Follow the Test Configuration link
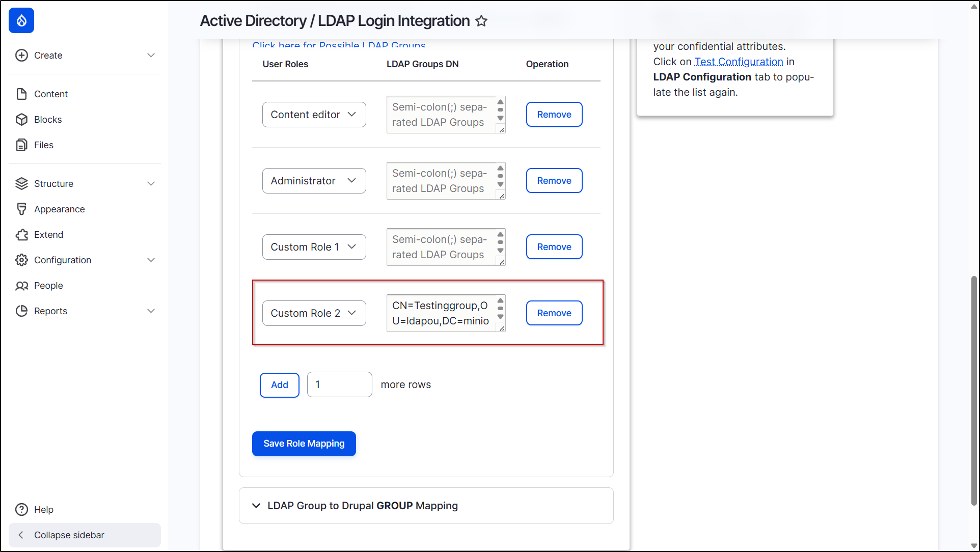980x552 pixels. coord(738,62)
